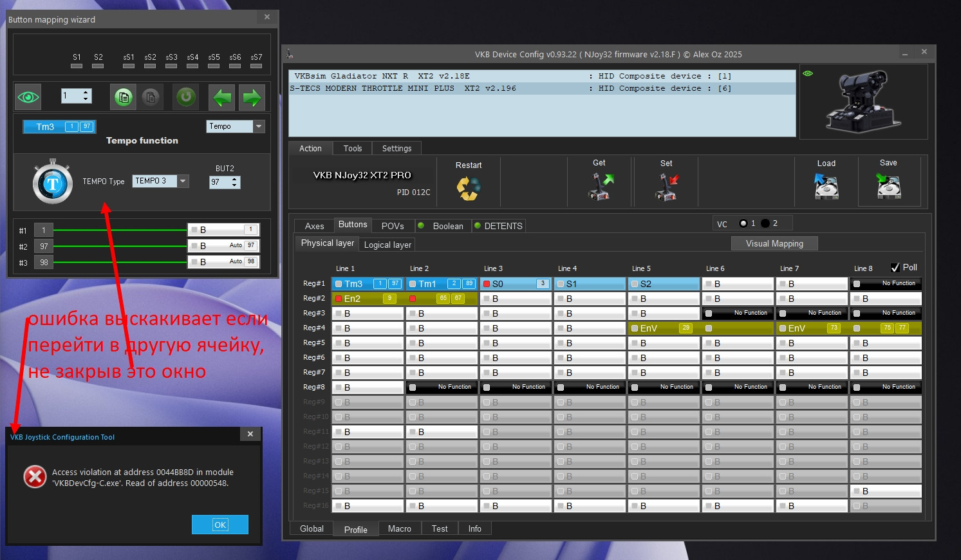This screenshot has width=961, height=560.
Task: Click the green reset circular arrow icon
Action: pos(186,97)
